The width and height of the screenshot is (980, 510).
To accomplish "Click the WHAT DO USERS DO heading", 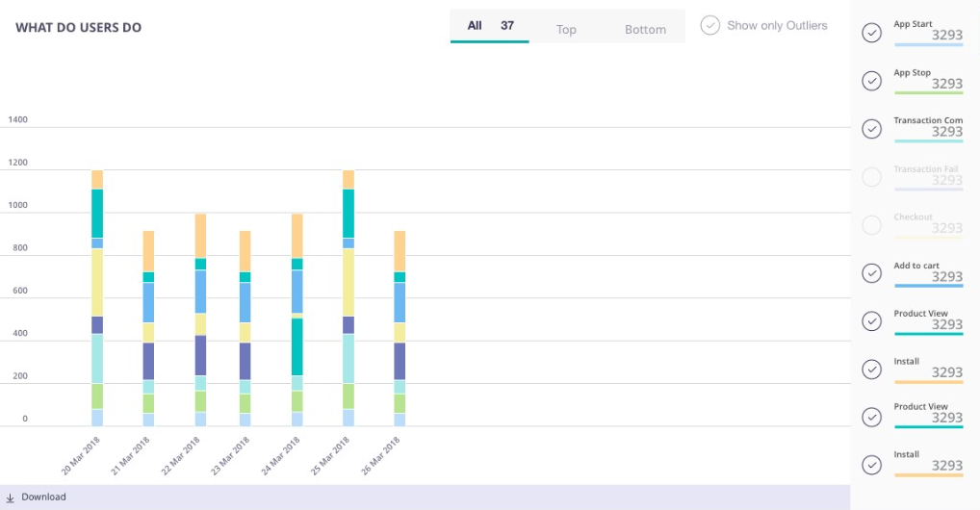I will pyautogui.click(x=78, y=28).
